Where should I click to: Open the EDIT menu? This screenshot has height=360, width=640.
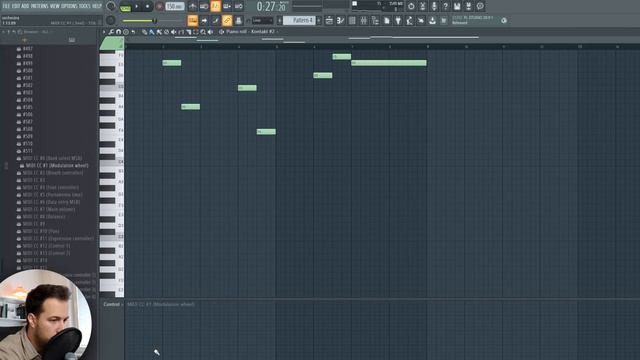coord(15,6)
